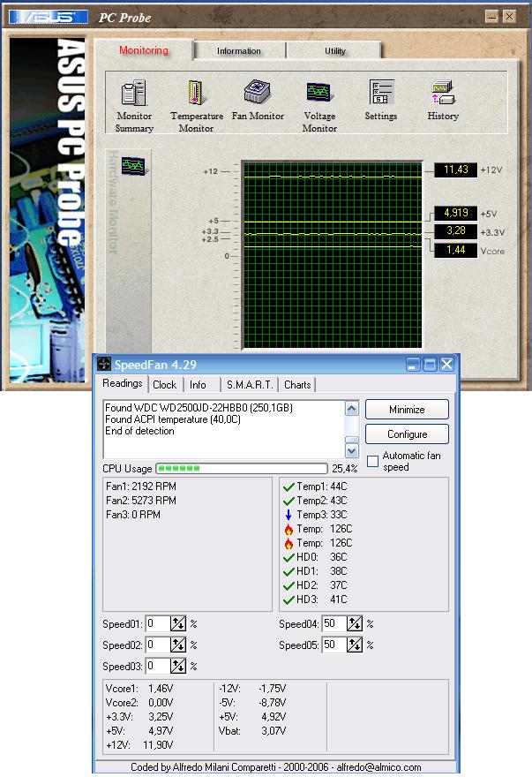
Task: Click the Speed05 up/down spinner
Action: click(354, 645)
